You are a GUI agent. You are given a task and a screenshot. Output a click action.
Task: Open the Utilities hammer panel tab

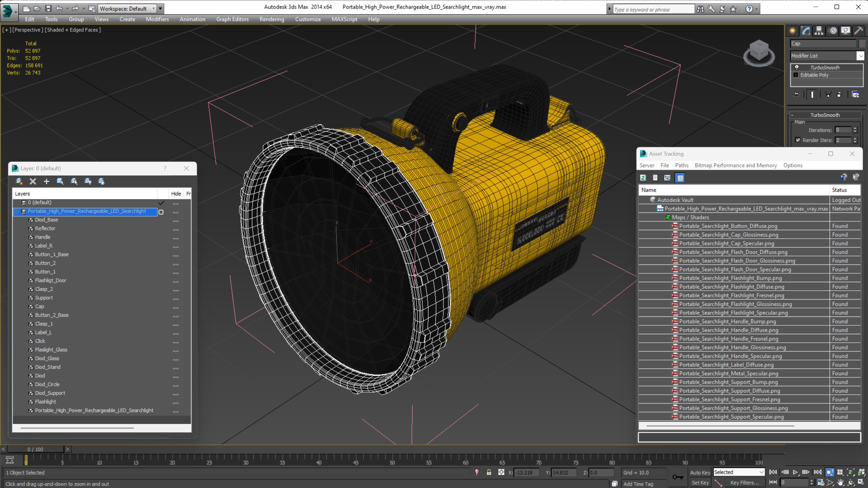(859, 31)
